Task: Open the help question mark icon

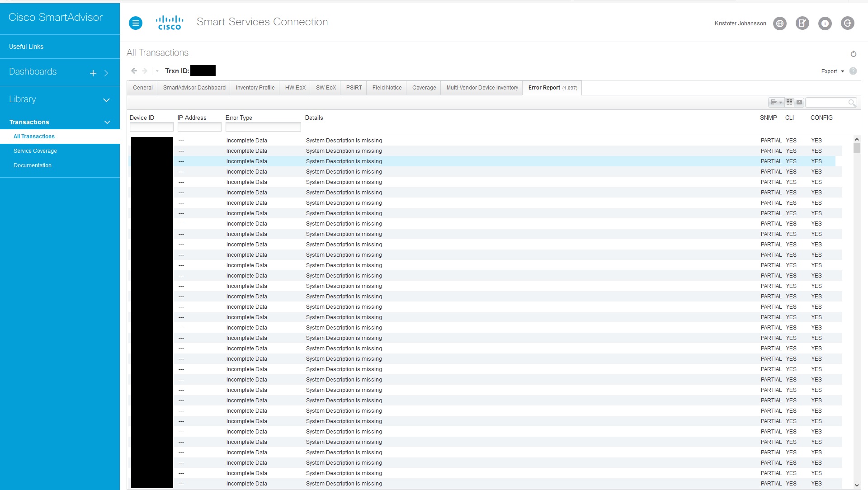Action: click(x=853, y=71)
